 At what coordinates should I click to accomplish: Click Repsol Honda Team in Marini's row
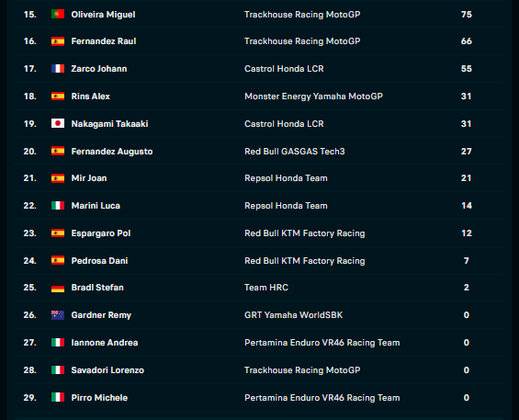pyautogui.click(x=286, y=206)
